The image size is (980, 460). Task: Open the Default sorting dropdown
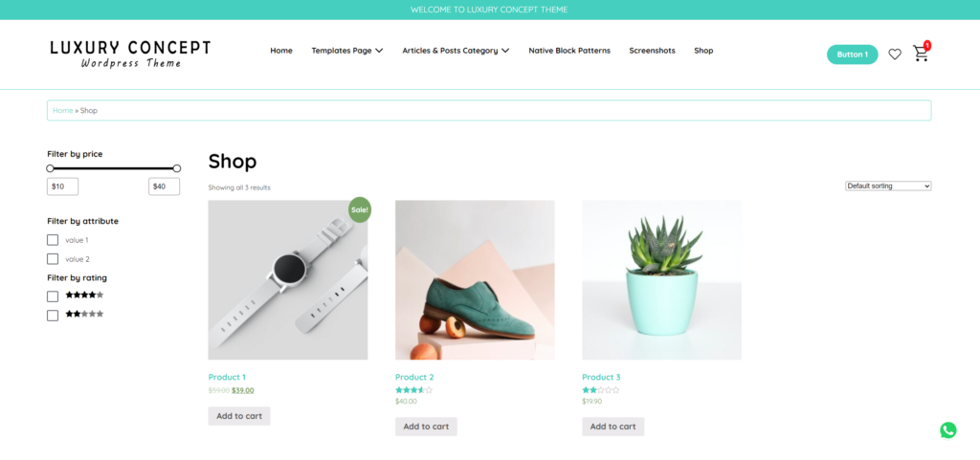click(888, 186)
